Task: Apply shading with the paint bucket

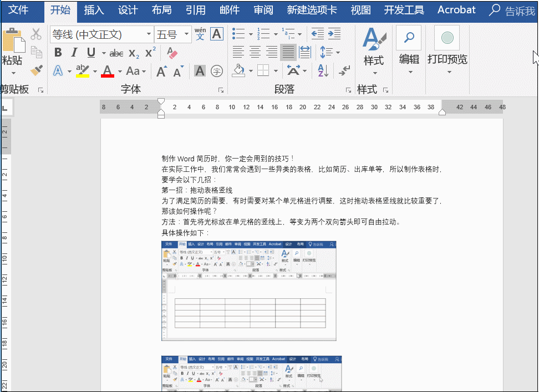Action: pos(238,71)
